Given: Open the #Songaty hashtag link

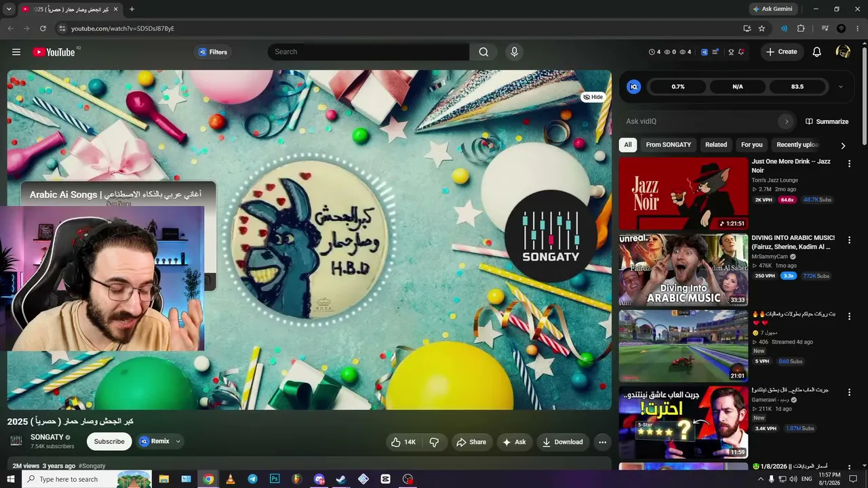Looking at the screenshot, I should coord(92,466).
